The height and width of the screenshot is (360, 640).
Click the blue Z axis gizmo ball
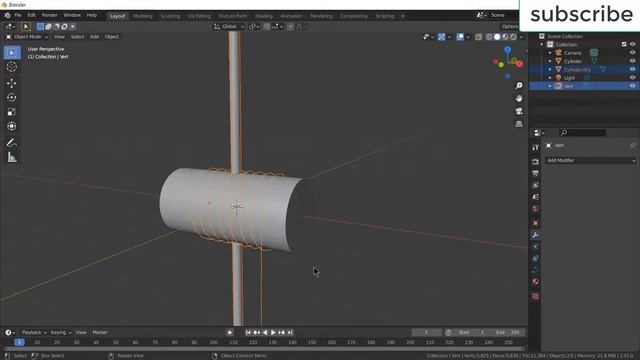[507, 50]
